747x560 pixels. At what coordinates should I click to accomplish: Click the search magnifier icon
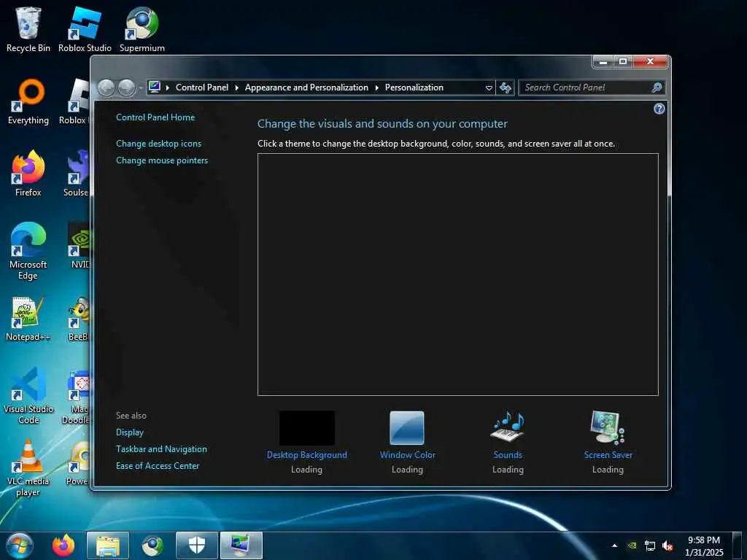click(657, 87)
